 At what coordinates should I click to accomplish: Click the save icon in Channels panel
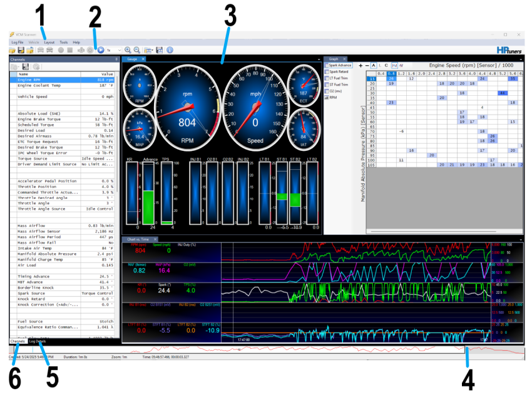click(x=26, y=66)
